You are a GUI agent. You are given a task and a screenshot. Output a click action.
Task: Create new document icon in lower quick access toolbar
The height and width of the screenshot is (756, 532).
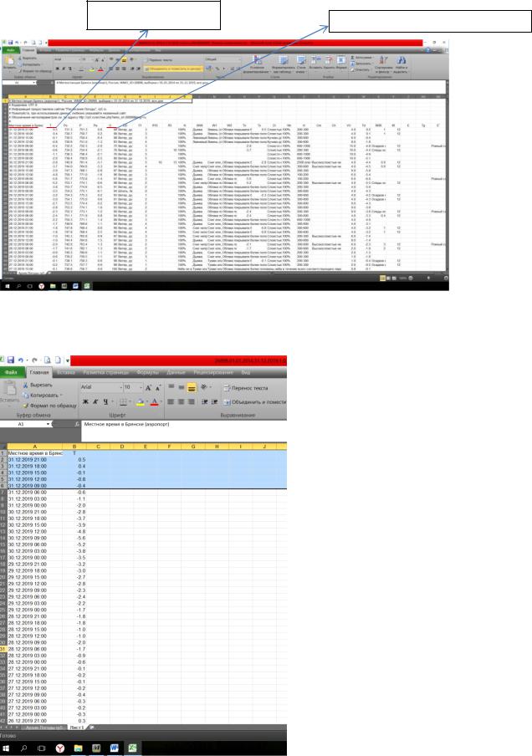pos(58,360)
